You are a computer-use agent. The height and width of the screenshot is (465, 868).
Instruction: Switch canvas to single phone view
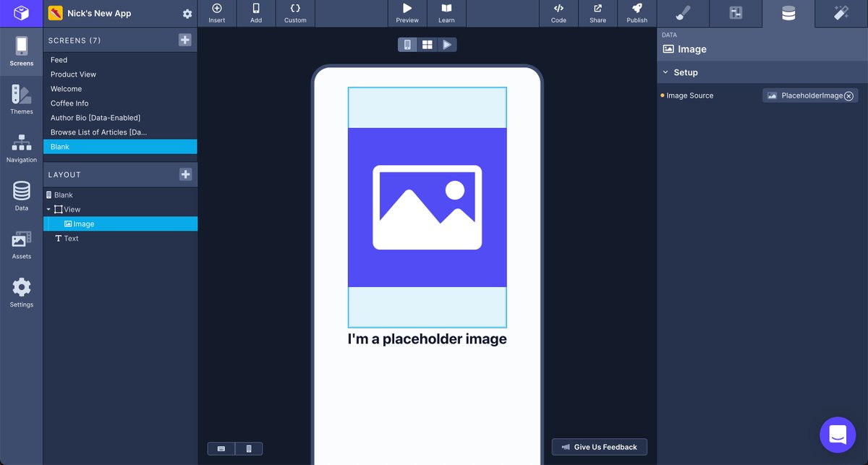[407, 44]
